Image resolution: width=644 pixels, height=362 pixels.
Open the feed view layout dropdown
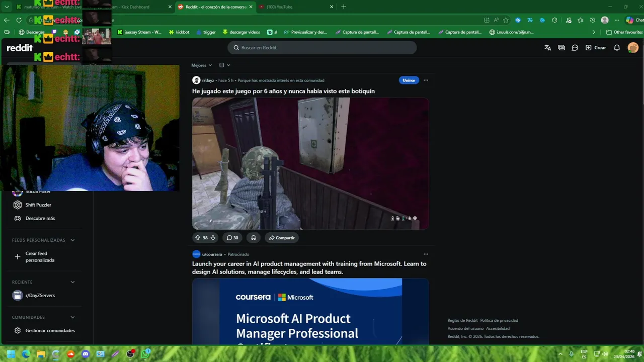225,65
